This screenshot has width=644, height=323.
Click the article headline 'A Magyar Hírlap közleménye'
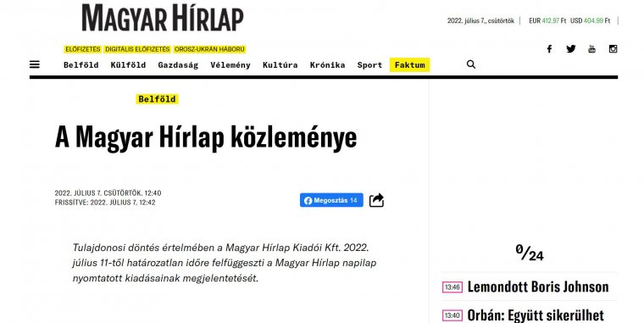click(206, 137)
